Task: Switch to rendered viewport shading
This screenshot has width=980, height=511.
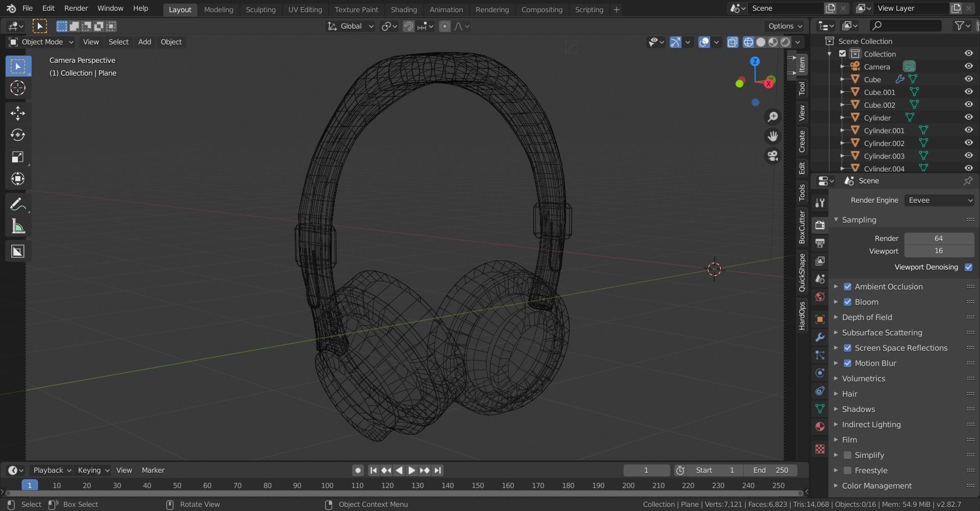Action: [786, 42]
